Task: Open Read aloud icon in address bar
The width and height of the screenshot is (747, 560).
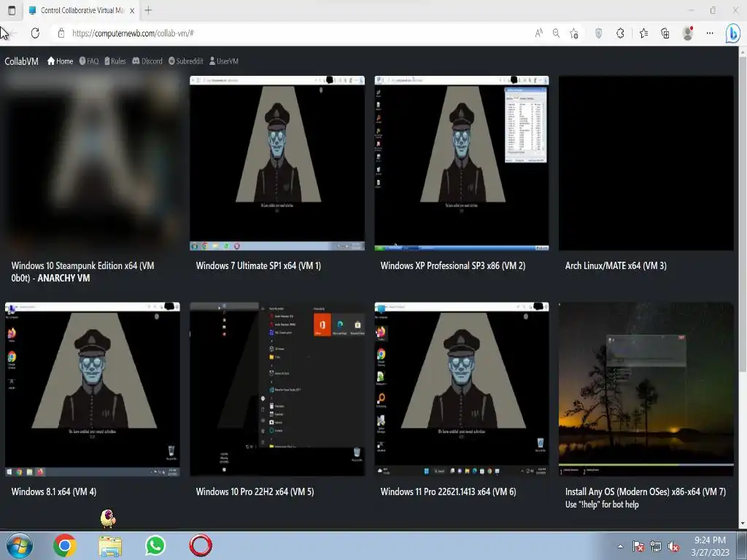Action: tap(539, 33)
